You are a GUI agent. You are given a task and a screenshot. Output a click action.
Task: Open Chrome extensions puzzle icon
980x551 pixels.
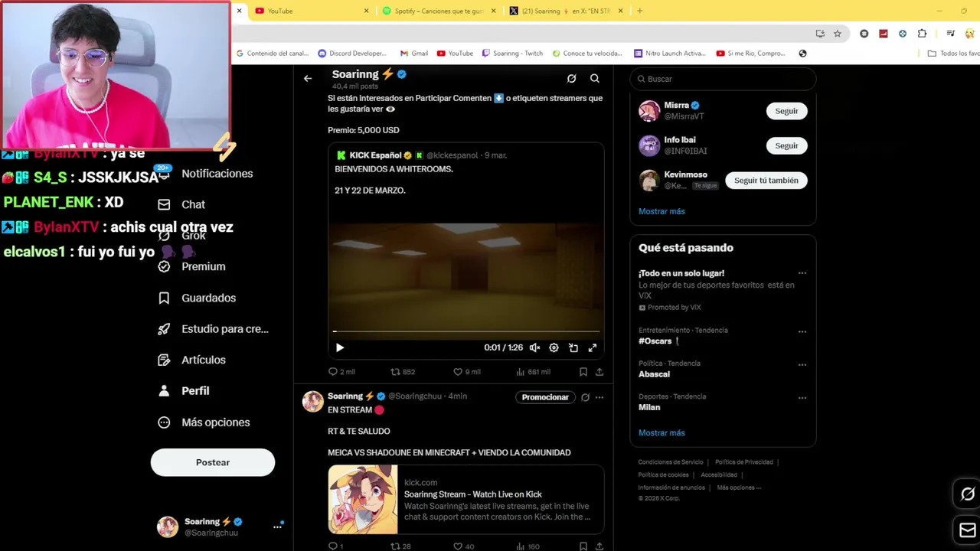(922, 34)
